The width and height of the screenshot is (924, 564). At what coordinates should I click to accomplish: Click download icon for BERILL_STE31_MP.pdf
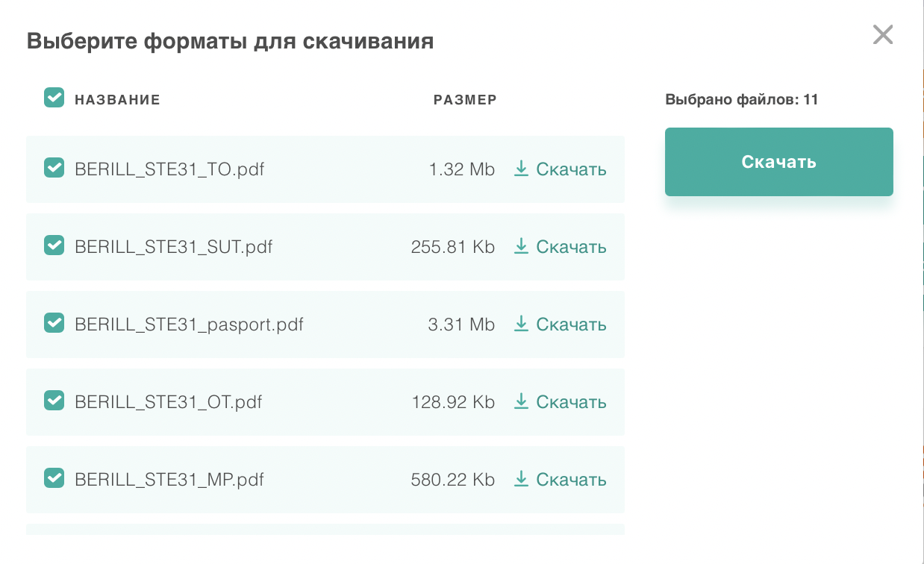pos(521,479)
